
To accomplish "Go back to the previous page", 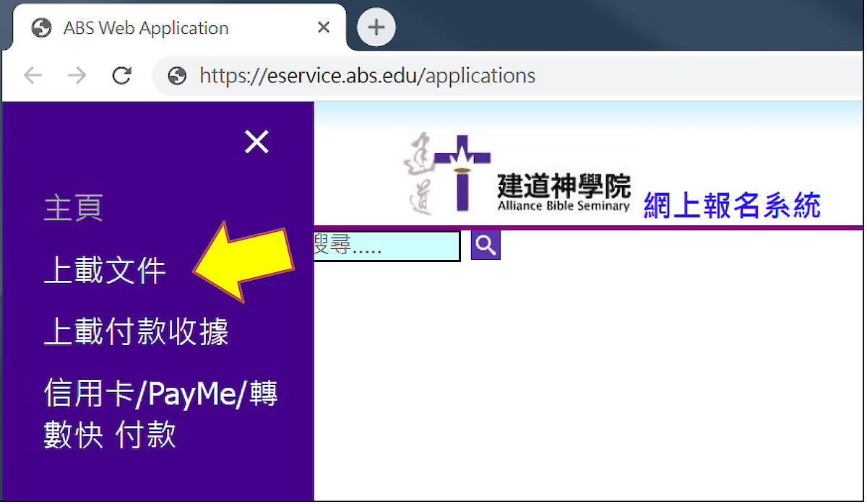I will [x=33, y=75].
